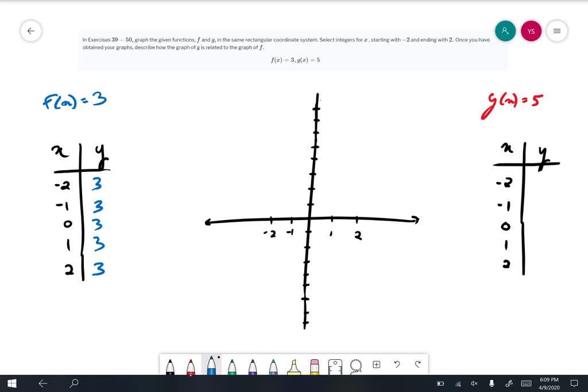Toggle the blue pen tool options
The width and height of the screenshot is (588, 392).
click(211, 366)
